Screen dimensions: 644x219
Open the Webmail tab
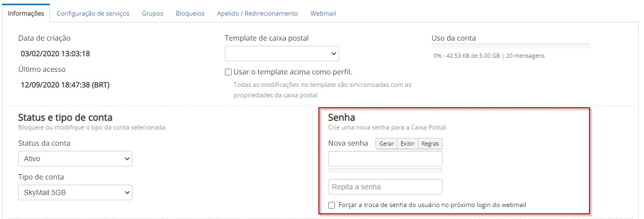(x=323, y=14)
